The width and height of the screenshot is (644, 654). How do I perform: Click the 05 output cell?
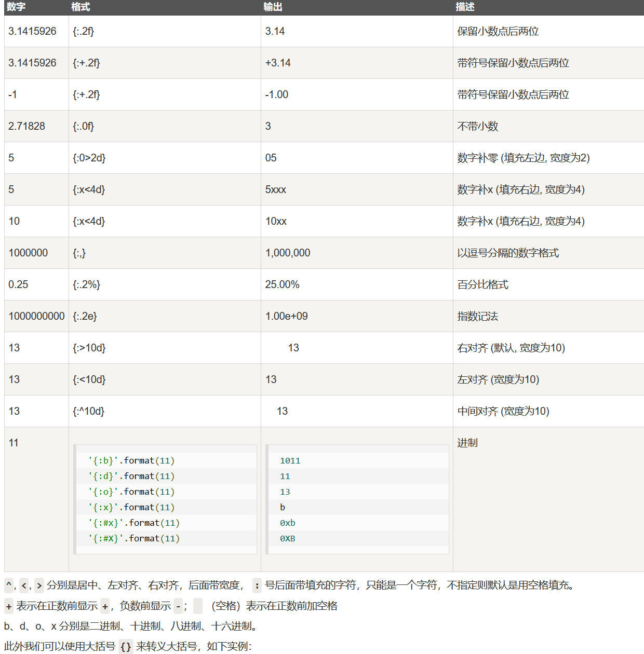pyautogui.click(x=357, y=158)
